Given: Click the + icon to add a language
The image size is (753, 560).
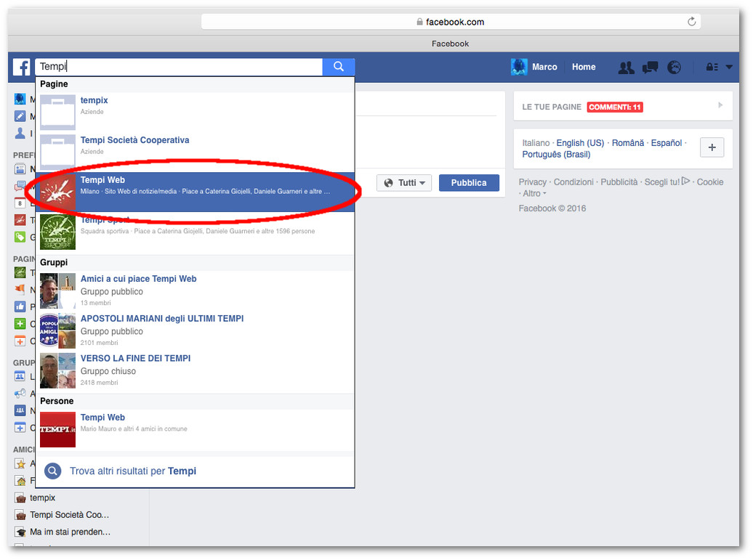Looking at the screenshot, I should pyautogui.click(x=712, y=147).
